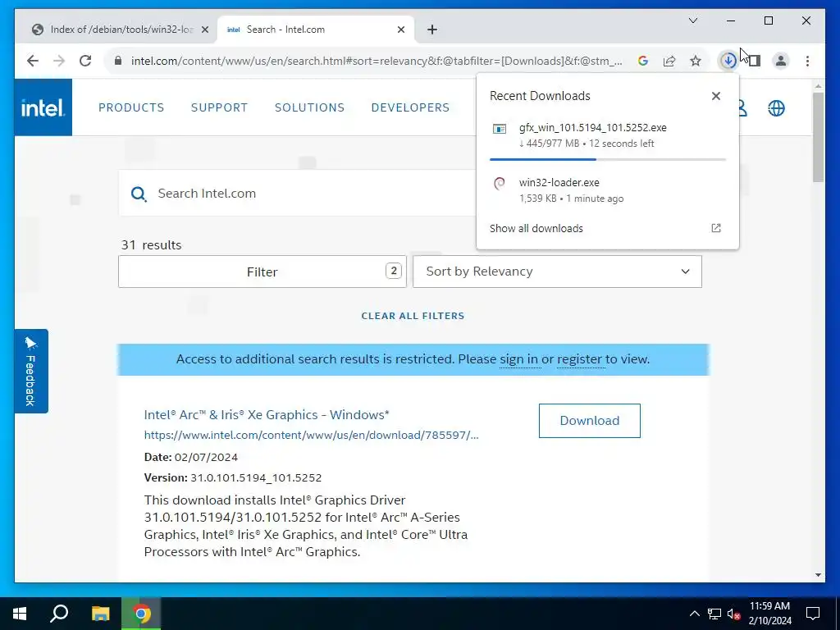The height and width of the screenshot is (630, 840).
Task: Show hidden system tray icons
Action: tap(694, 614)
